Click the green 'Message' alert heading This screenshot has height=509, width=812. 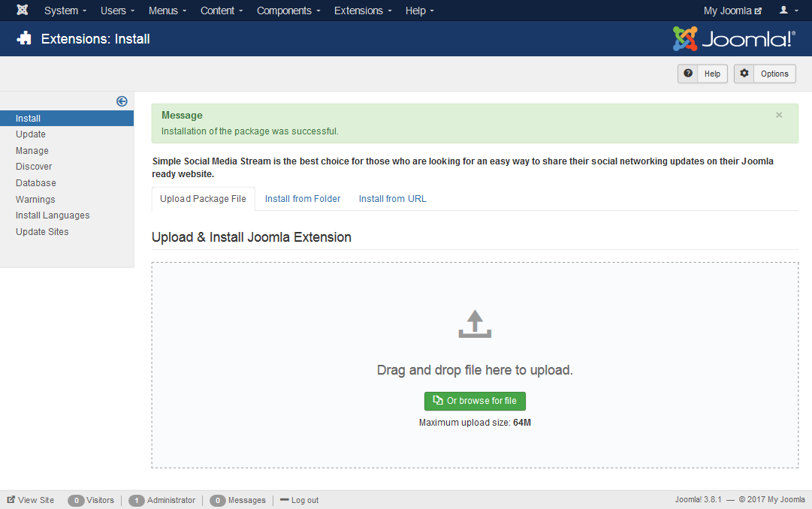pos(182,115)
